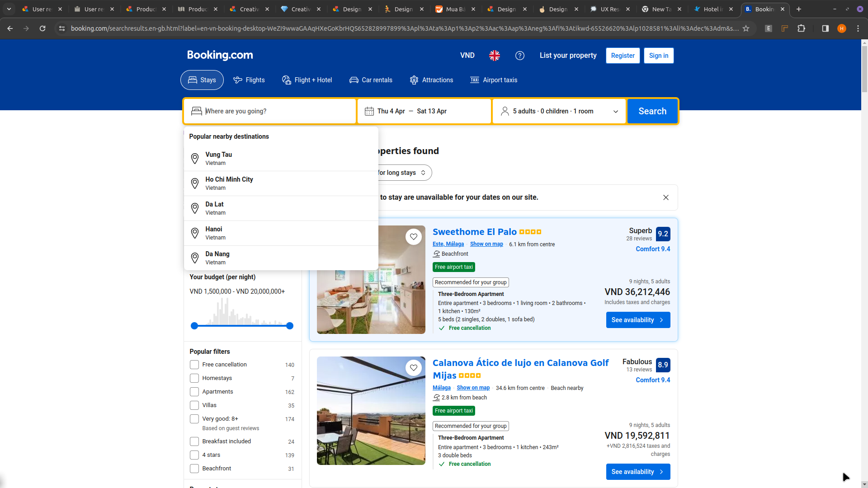Tick the Breakfast included filter
The image size is (868, 488).
[x=194, y=441]
